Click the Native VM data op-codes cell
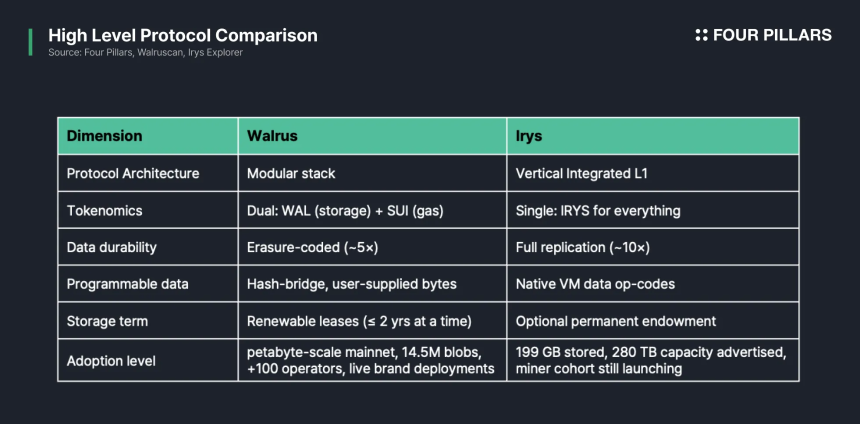The image size is (860, 424). click(653, 284)
